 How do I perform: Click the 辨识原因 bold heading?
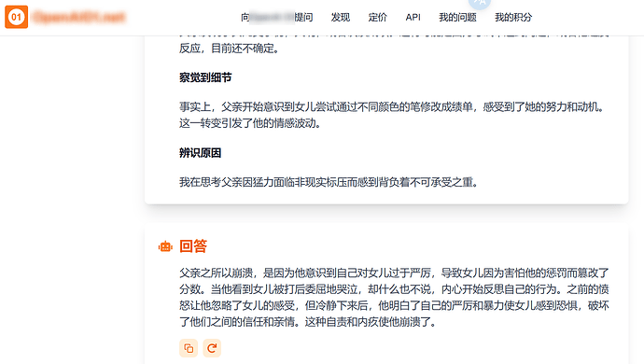(x=200, y=153)
